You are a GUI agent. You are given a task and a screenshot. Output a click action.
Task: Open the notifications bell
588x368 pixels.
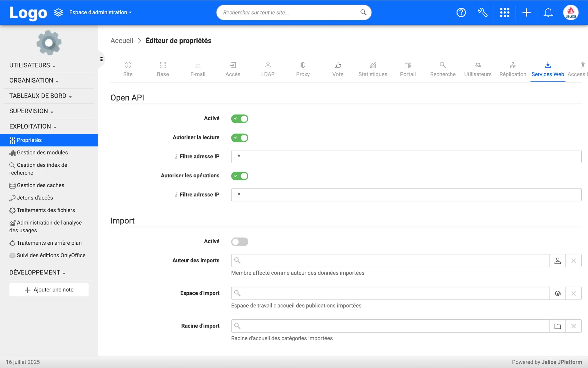548,12
